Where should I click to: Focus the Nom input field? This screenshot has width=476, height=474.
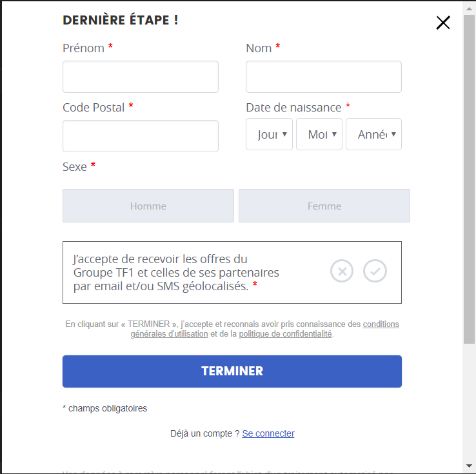tap(324, 77)
